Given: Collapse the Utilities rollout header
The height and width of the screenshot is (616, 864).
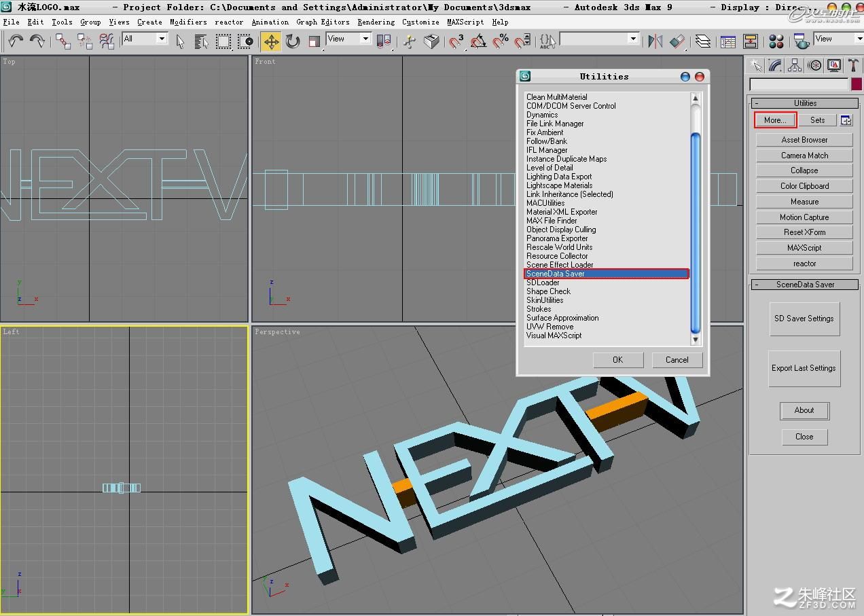Looking at the screenshot, I should click(x=805, y=103).
